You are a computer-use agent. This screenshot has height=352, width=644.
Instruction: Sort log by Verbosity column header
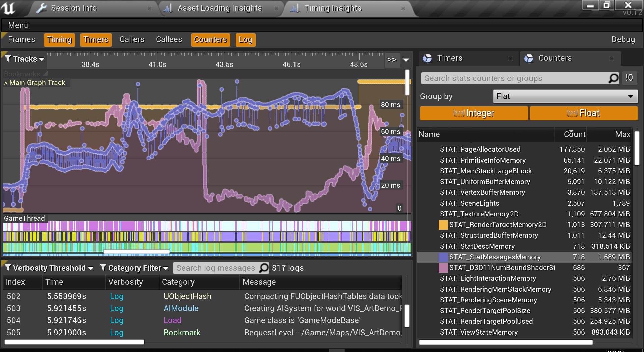click(x=132, y=282)
